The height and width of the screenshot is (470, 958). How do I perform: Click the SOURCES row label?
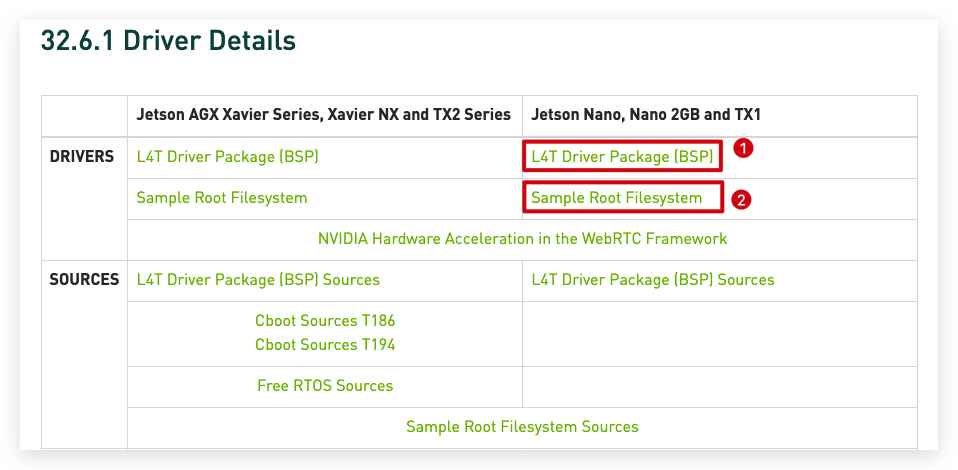pyautogui.click(x=84, y=280)
